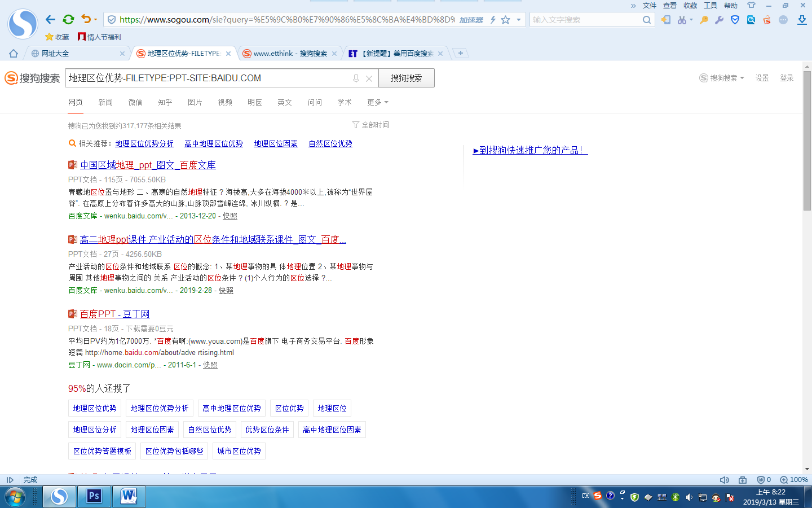Open the 查看 menu
812x508 pixels.
(670, 6)
